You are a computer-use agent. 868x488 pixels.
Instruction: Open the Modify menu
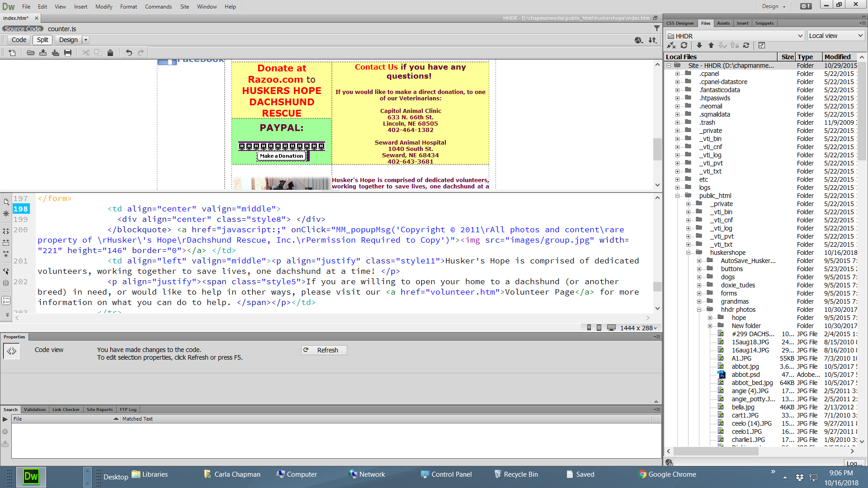coord(104,6)
